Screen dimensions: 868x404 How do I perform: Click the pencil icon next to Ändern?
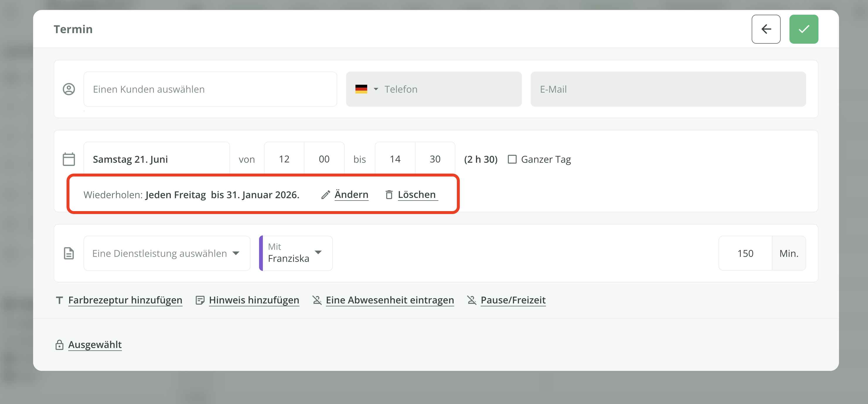click(325, 195)
